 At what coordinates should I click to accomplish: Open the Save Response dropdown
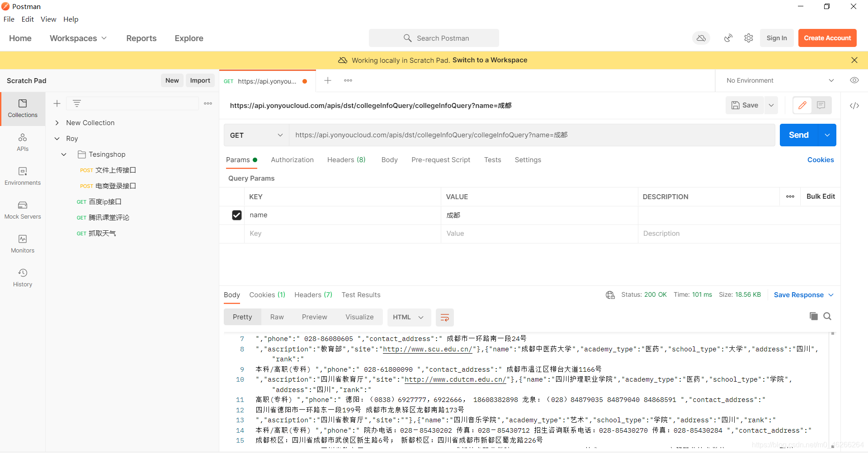(803, 295)
